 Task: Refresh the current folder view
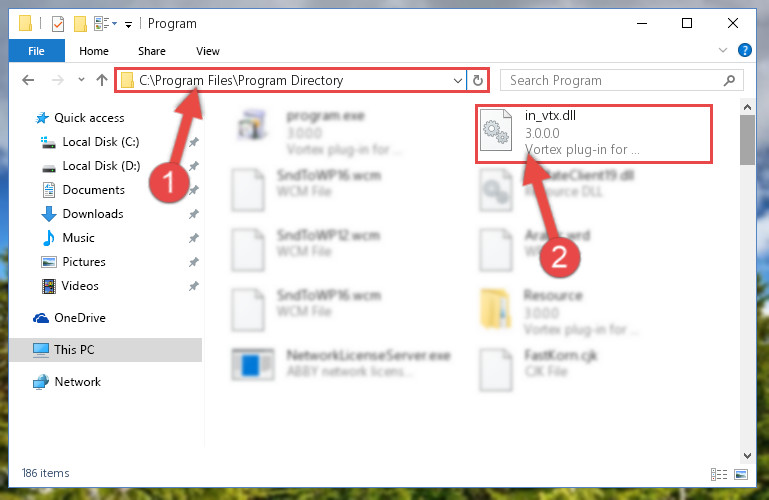[478, 80]
